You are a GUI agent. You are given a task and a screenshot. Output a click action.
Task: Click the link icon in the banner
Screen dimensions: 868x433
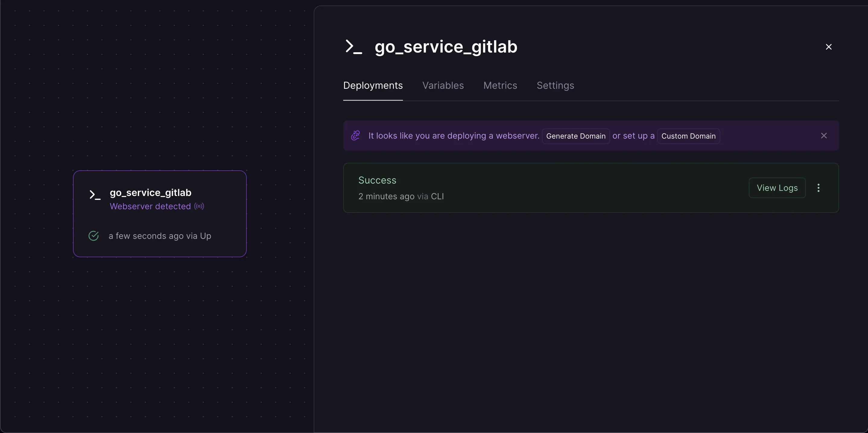356,136
